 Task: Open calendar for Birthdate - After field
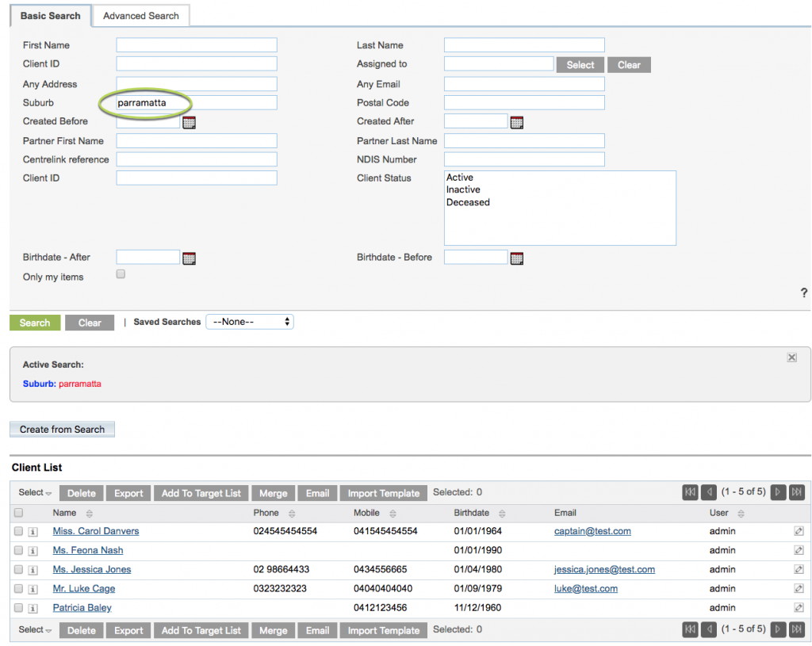point(189,258)
